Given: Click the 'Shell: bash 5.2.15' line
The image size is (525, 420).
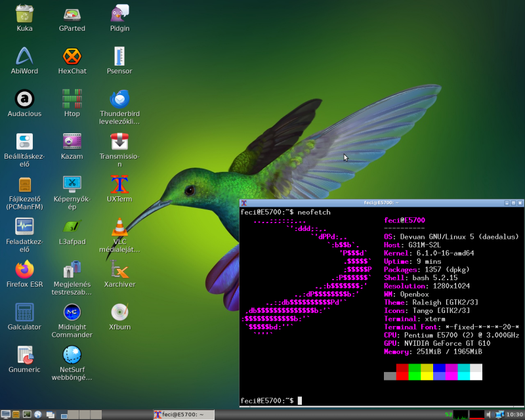Looking at the screenshot, I should click(421, 278).
